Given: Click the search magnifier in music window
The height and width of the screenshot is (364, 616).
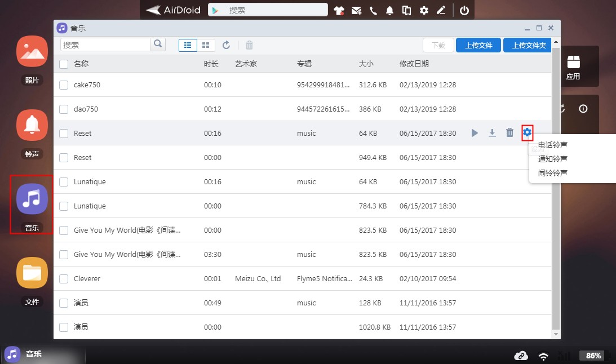Looking at the screenshot, I should (x=158, y=45).
